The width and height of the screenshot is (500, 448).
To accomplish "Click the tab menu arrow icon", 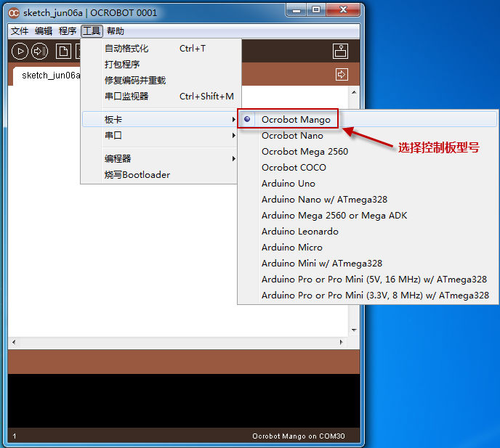I will pyautogui.click(x=342, y=75).
